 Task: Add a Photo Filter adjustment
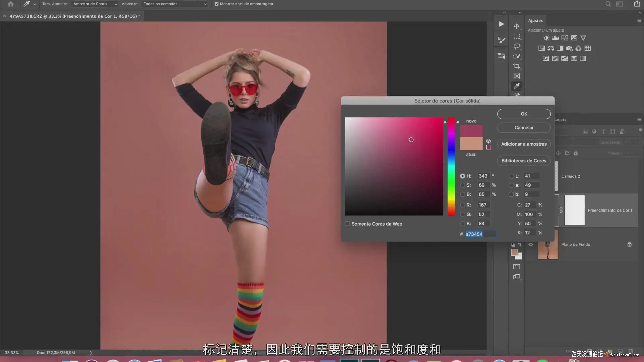click(569, 48)
